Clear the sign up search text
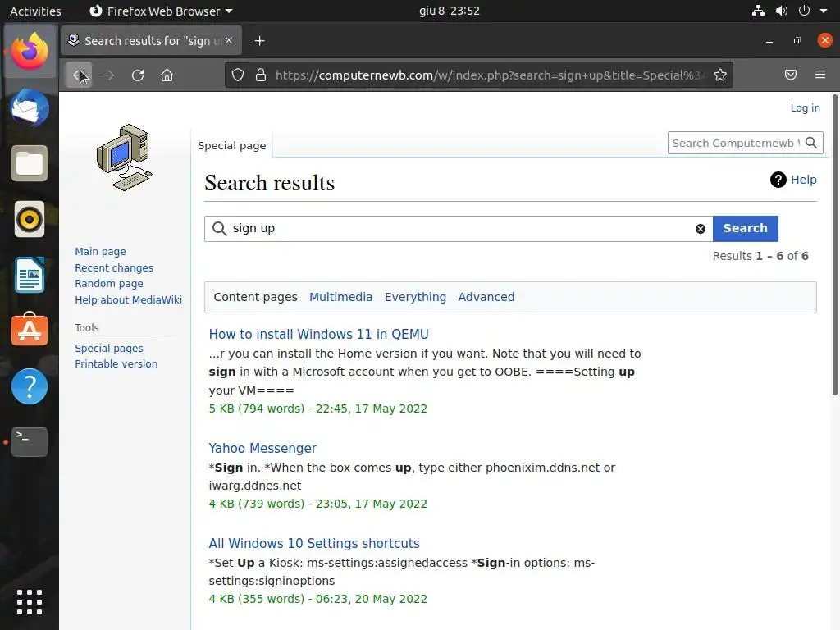840x630 pixels. [701, 229]
